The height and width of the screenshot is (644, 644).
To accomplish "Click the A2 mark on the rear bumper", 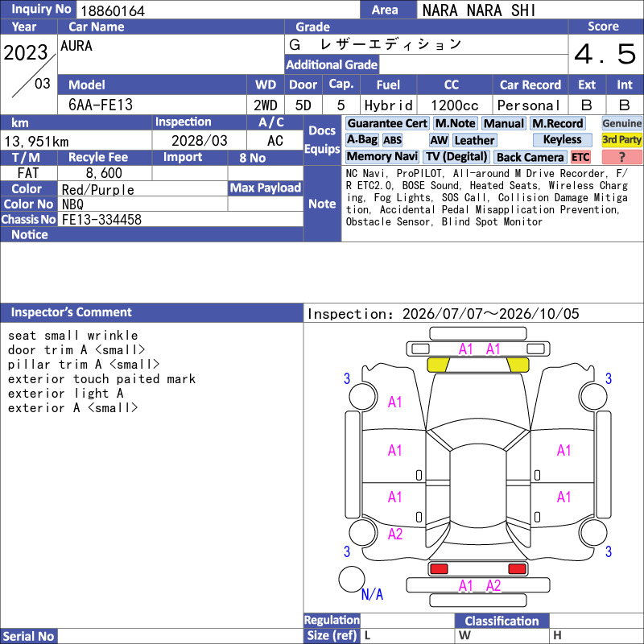I will click(493, 586).
